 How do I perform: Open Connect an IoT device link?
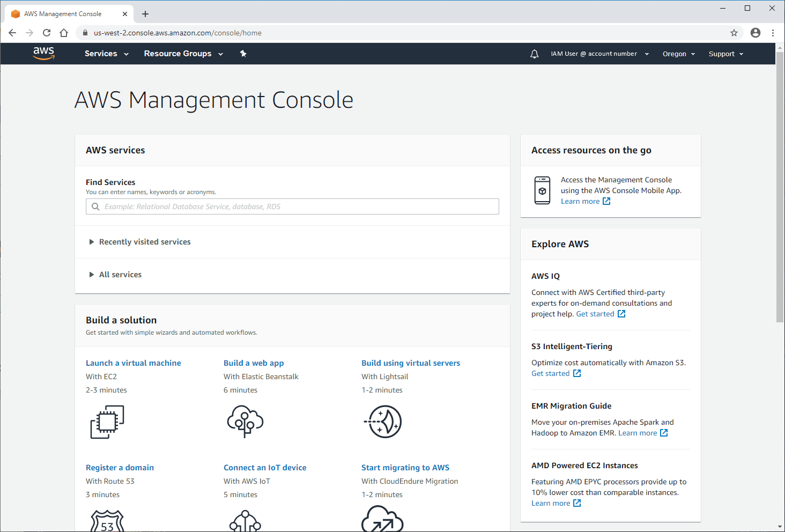coord(265,468)
